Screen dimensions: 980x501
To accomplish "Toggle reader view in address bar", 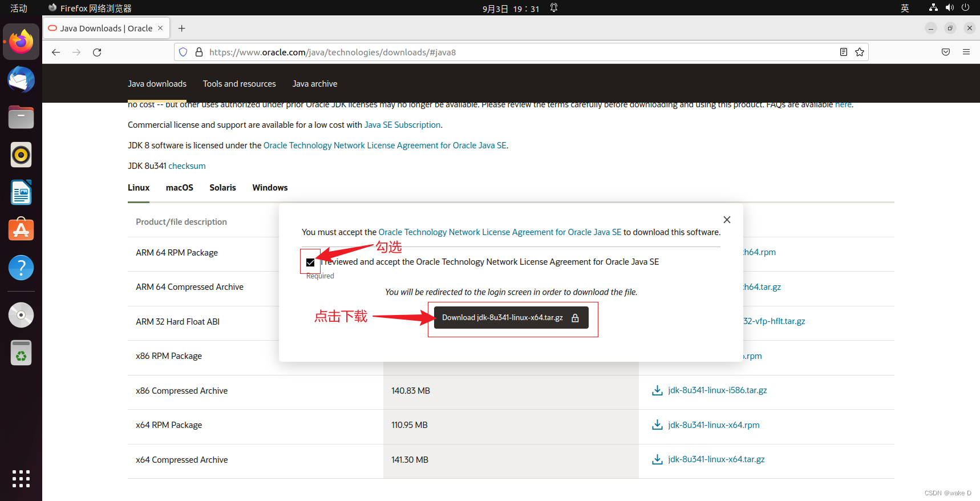I will pos(844,52).
